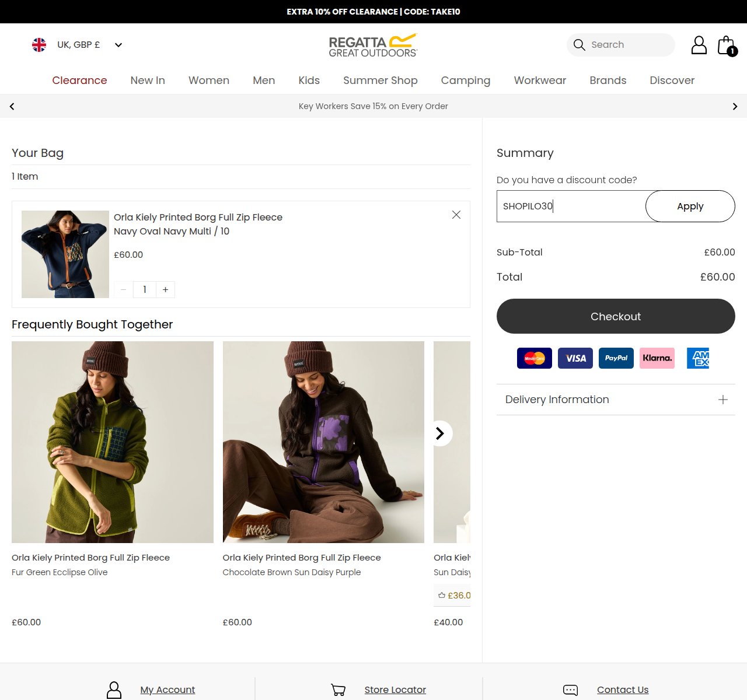Screen dimensions: 747x700
Task: Open the Summer Shop menu
Action: pyautogui.click(x=381, y=80)
